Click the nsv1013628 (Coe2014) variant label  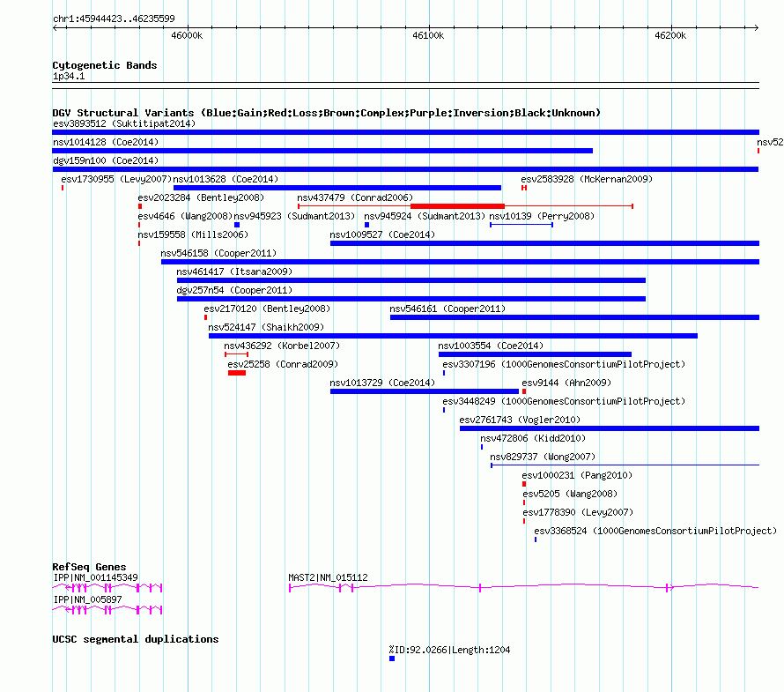coord(226,179)
